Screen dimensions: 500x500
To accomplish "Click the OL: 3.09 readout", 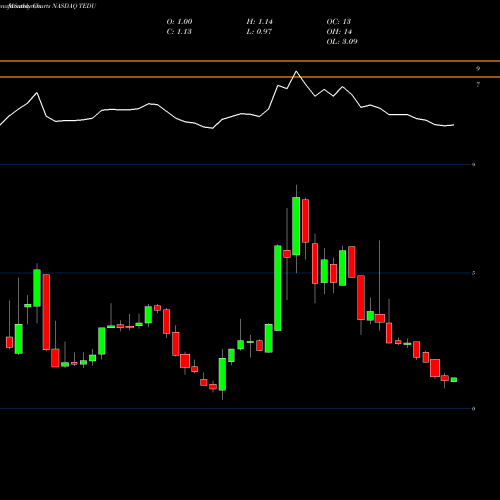I will tap(342, 42).
